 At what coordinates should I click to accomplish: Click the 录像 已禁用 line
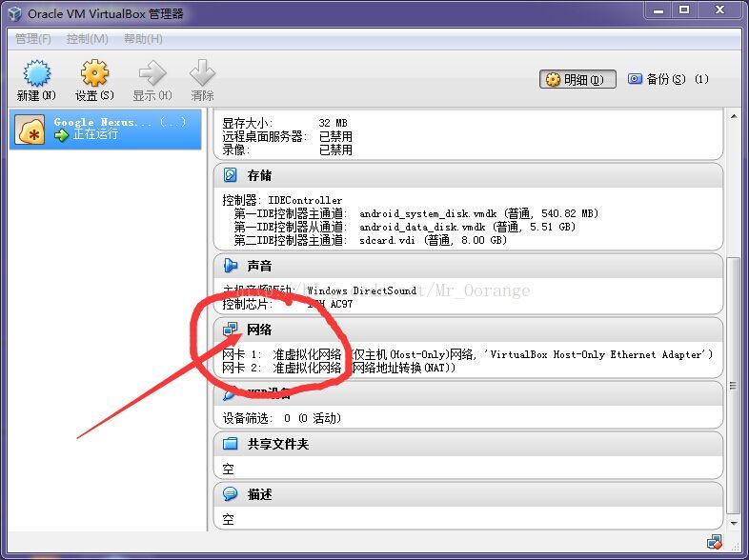click(x=288, y=150)
